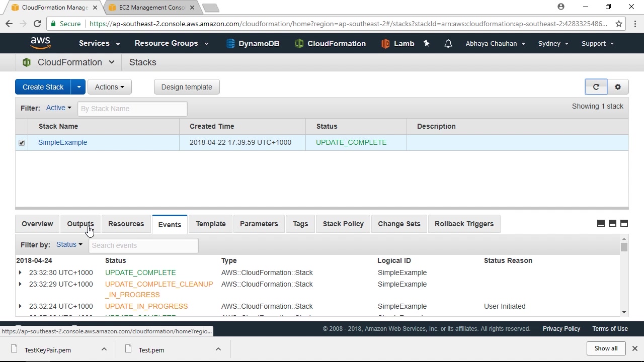Click Show all downloads button

pos(606,348)
